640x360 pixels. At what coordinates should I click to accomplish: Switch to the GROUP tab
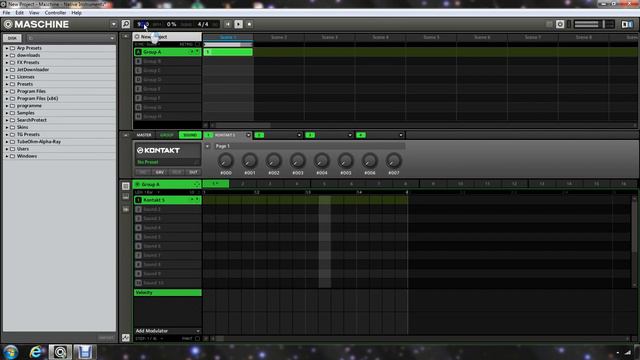(x=167, y=135)
